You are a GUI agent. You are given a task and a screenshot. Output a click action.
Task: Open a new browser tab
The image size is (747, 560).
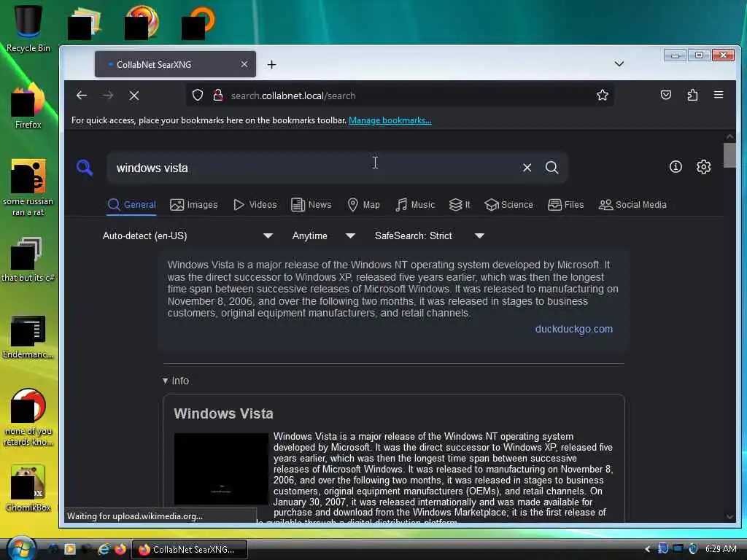click(x=271, y=64)
